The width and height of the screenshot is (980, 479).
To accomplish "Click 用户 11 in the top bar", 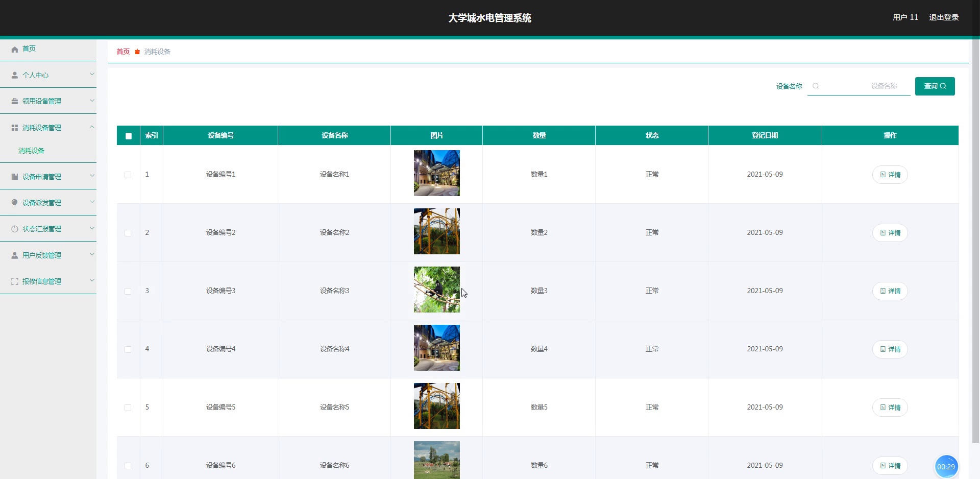I will tap(905, 17).
